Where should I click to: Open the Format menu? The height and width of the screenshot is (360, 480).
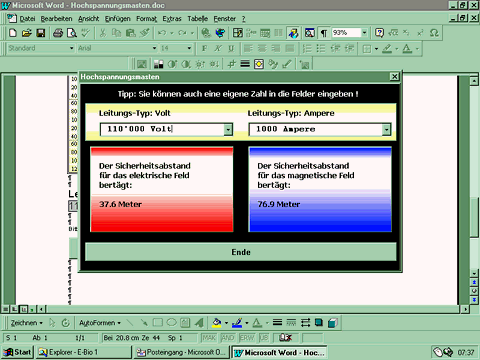point(146,19)
